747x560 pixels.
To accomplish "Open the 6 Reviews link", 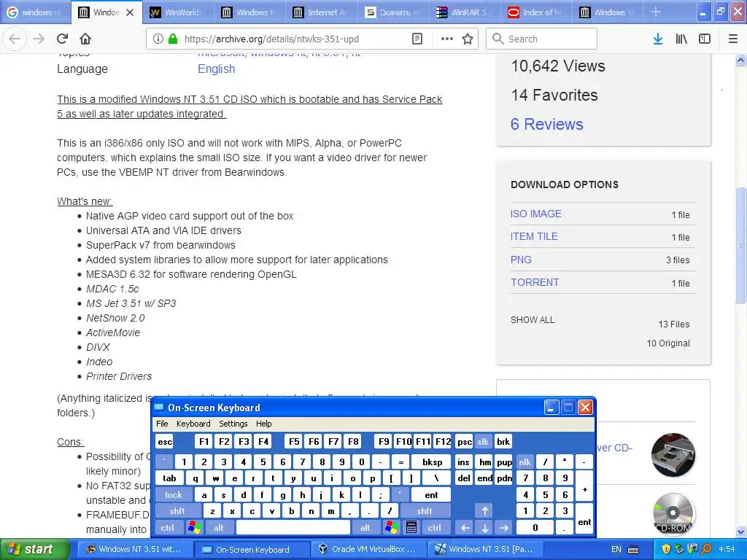I will click(x=547, y=124).
